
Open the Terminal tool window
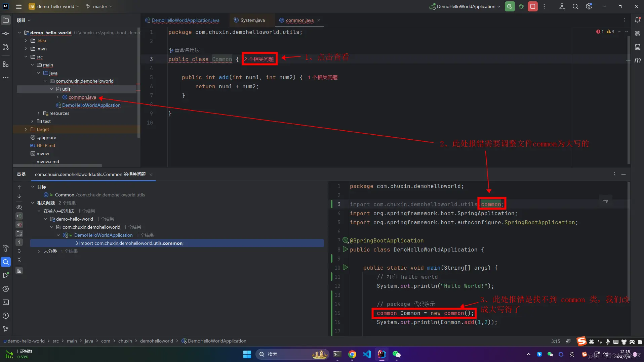[x=6, y=302]
